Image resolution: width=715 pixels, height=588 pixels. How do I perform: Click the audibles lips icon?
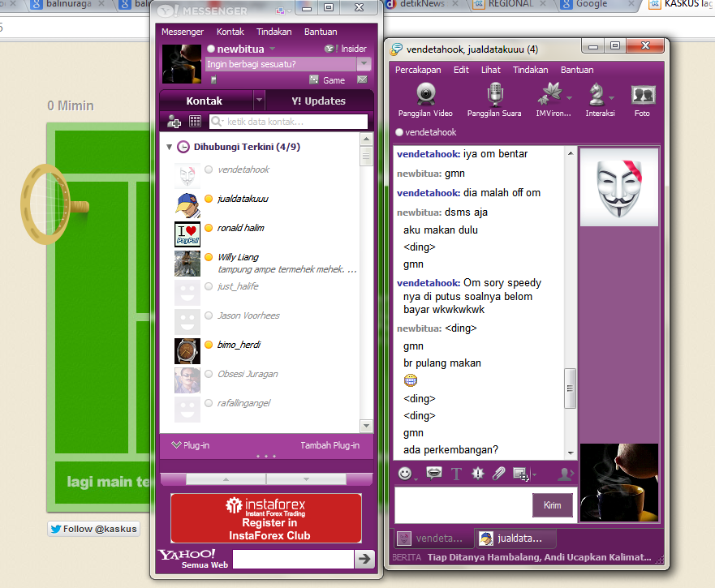(433, 473)
